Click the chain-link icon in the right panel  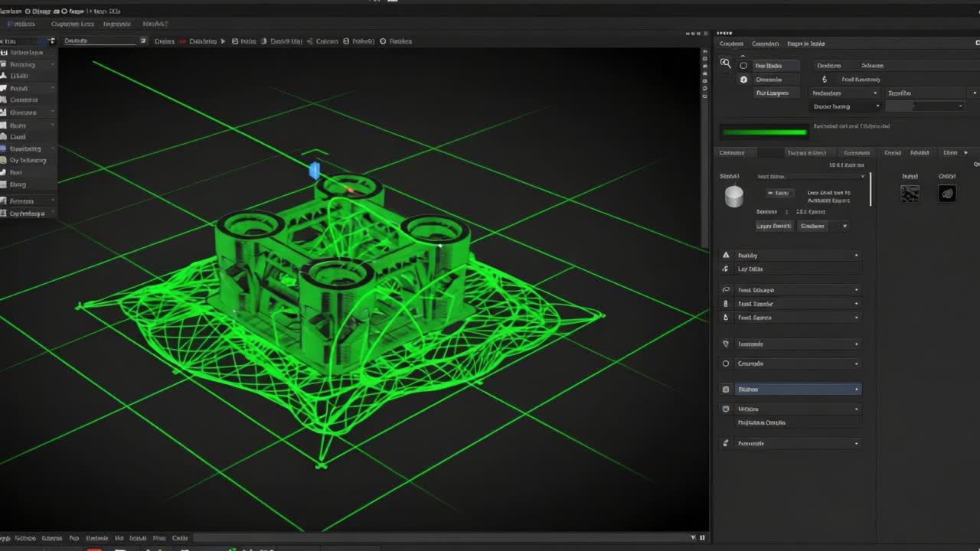click(x=725, y=289)
